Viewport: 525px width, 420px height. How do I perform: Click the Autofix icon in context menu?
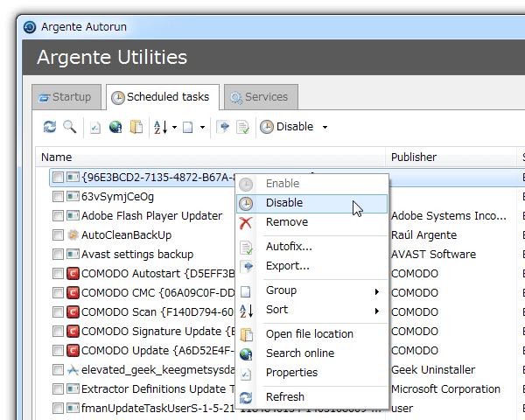click(x=247, y=247)
